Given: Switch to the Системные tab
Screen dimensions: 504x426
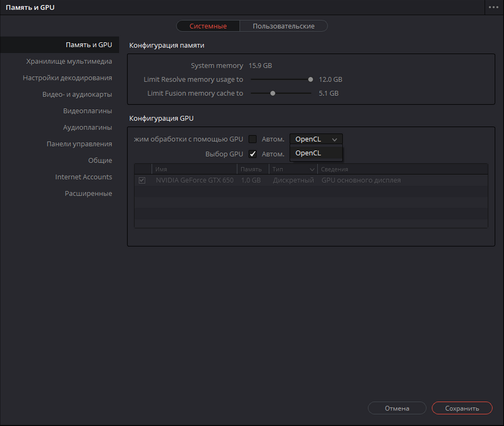Looking at the screenshot, I should click(x=208, y=26).
